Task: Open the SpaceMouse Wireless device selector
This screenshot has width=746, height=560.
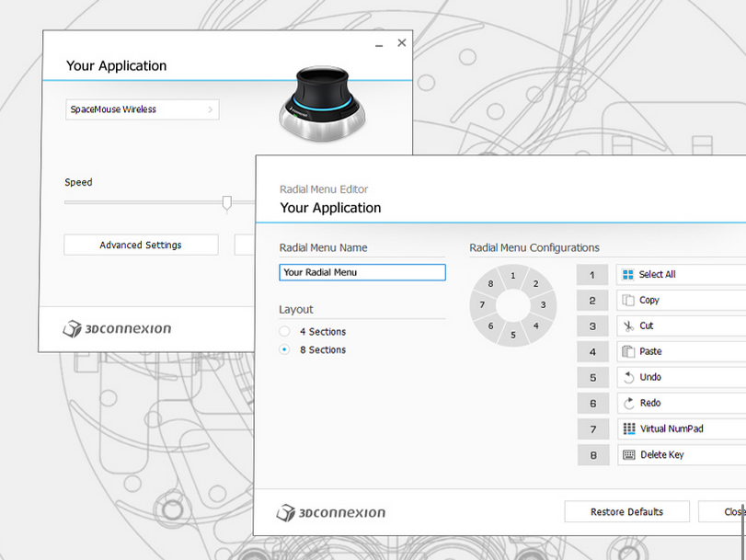Action: [142, 109]
